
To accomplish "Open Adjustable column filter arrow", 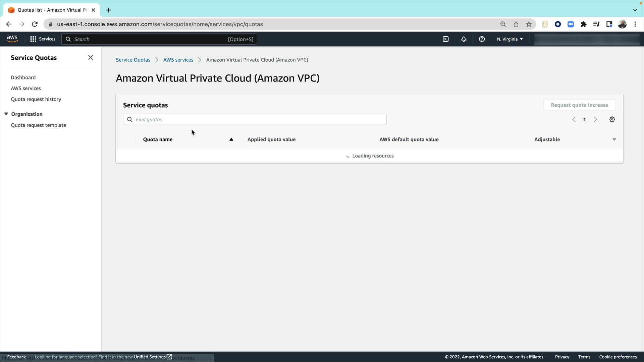I will [x=614, y=139].
